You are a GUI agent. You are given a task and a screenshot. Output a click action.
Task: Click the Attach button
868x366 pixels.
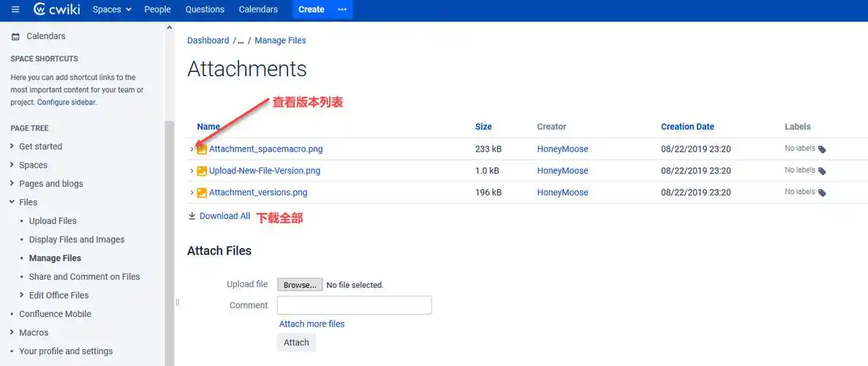tap(296, 342)
